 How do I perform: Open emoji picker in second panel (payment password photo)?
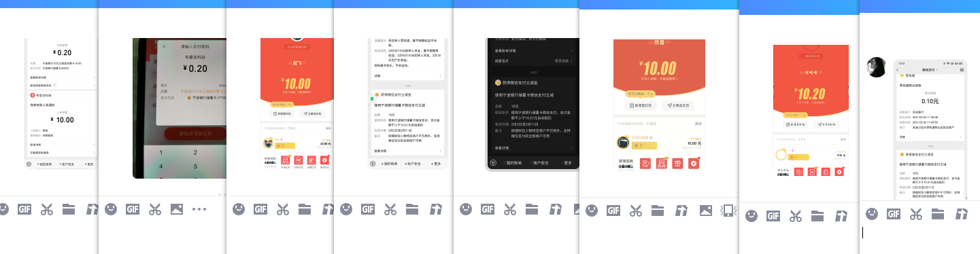[x=110, y=209]
